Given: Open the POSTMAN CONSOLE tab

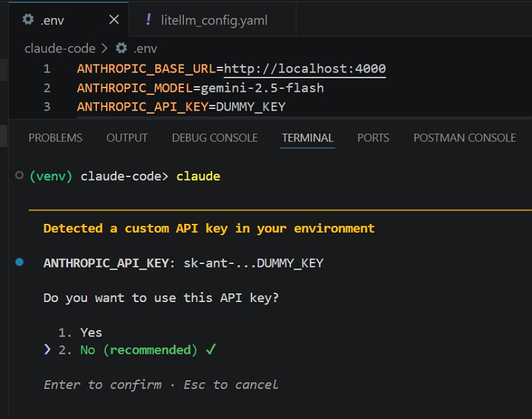Looking at the screenshot, I should pos(464,138).
